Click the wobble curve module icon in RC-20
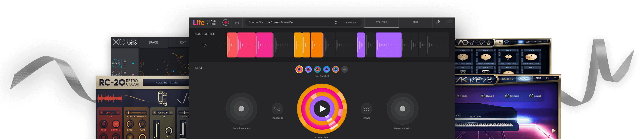Screen dimensions: 644x139 pyautogui.click(x=136, y=98)
